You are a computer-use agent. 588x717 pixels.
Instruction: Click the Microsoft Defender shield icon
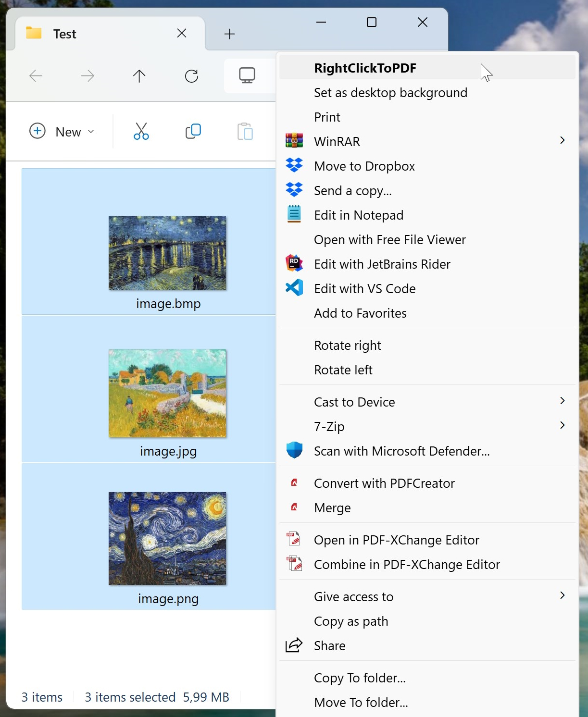(x=294, y=450)
